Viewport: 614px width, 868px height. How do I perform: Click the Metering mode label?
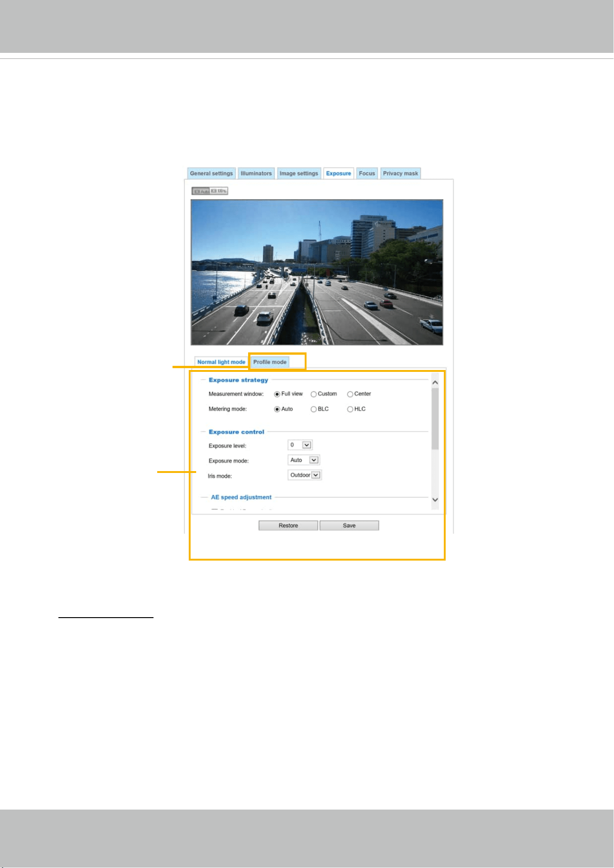click(228, 409)
